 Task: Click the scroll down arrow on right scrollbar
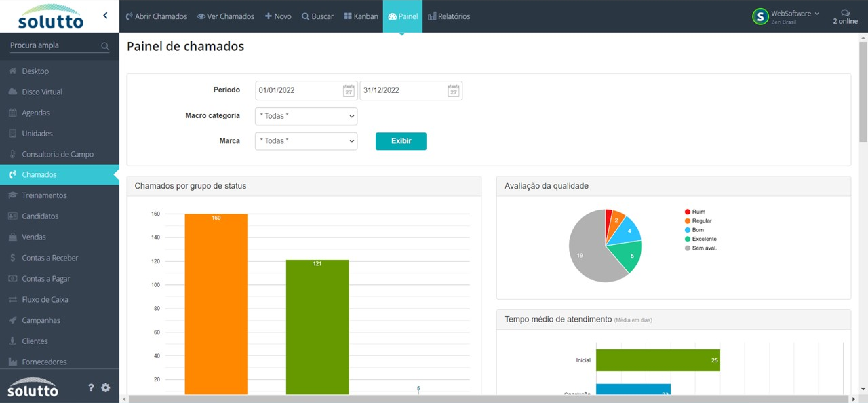tap(863, 389)
